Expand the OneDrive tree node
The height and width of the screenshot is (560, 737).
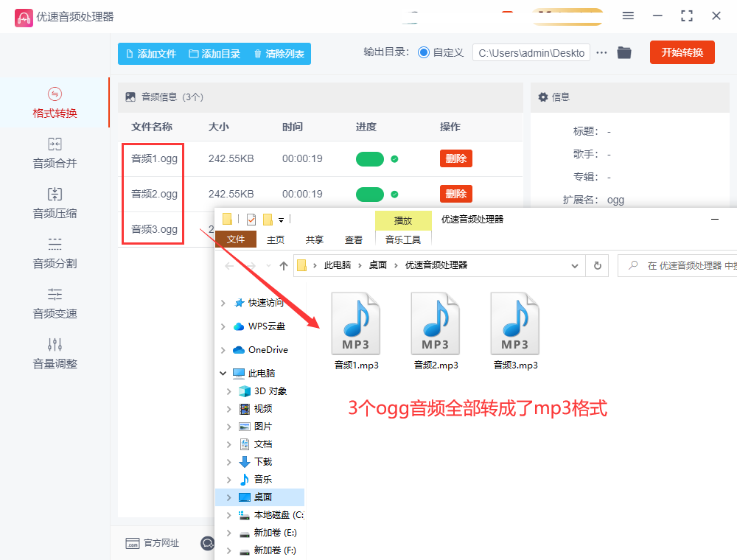click(x=223, y=350)
